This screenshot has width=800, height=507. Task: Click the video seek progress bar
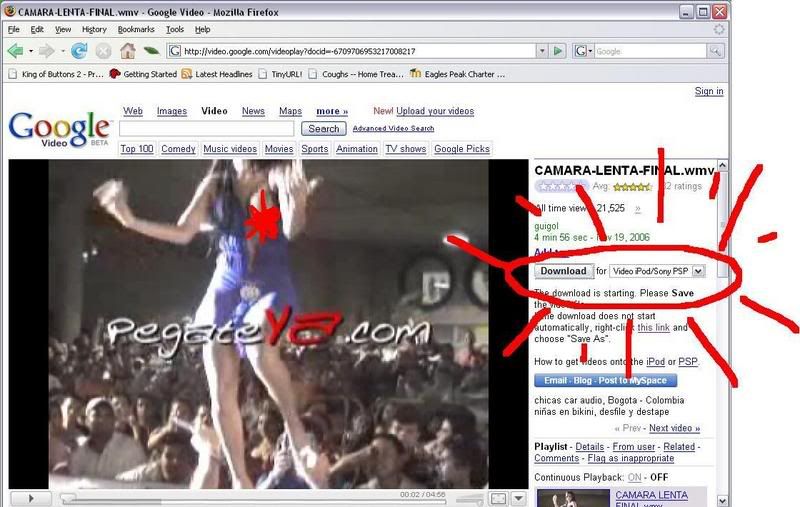click(253, 501)
